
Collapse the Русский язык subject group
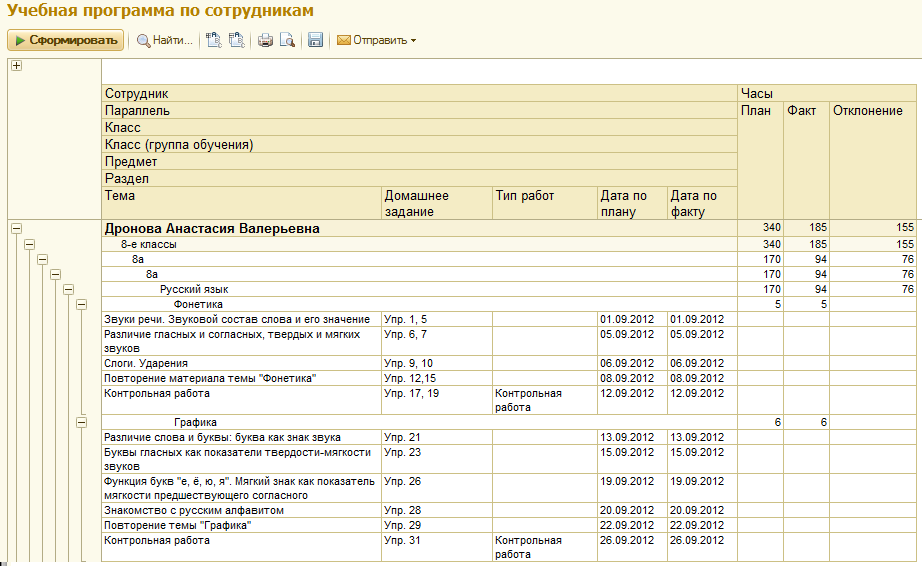tap(69, 289)
